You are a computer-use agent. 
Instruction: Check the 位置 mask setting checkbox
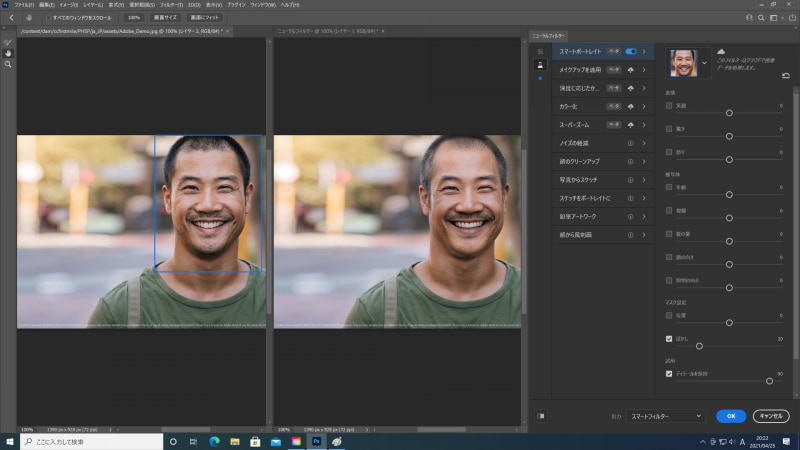pyautogui.click(x=669, y=315)
